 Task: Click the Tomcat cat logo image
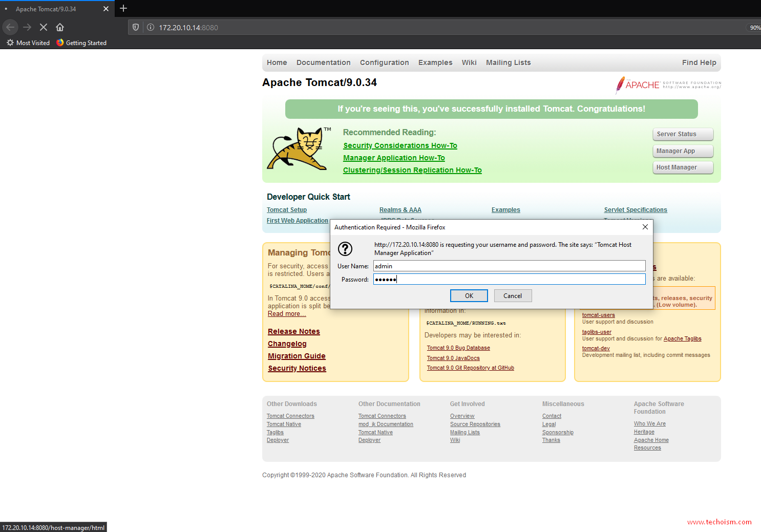coord(299,149)
